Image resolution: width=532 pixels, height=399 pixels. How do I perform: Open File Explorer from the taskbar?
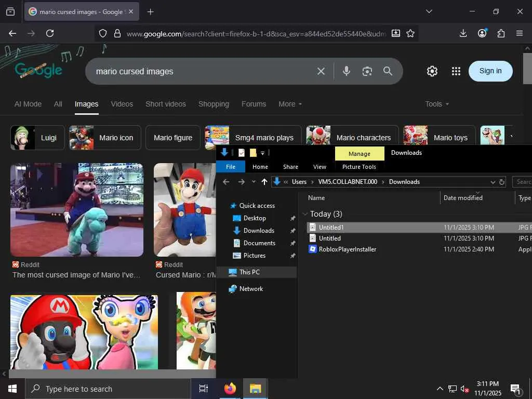point(256,389)
